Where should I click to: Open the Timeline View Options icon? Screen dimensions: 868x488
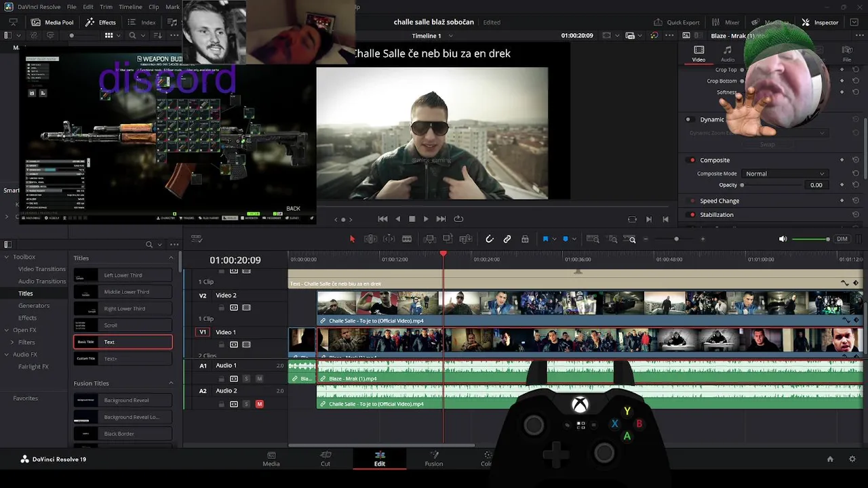197,239
